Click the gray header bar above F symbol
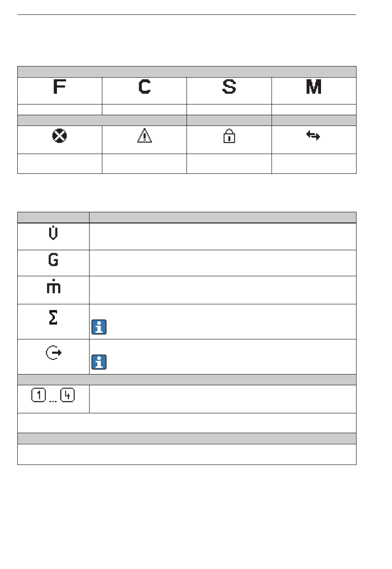 pyautogui.click(x=187, y=72)
